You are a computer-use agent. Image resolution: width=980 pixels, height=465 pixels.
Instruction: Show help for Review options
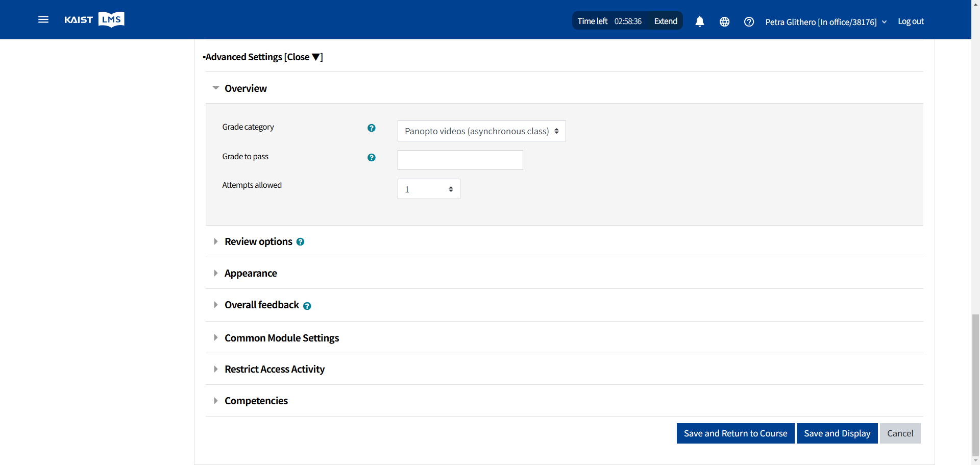click(300, 242)
